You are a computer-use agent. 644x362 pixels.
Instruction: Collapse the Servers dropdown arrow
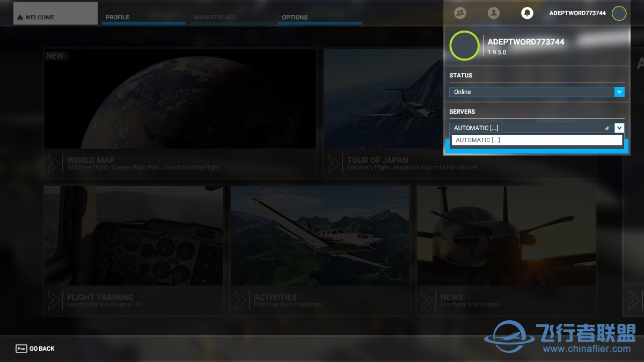tap(619, 128)
